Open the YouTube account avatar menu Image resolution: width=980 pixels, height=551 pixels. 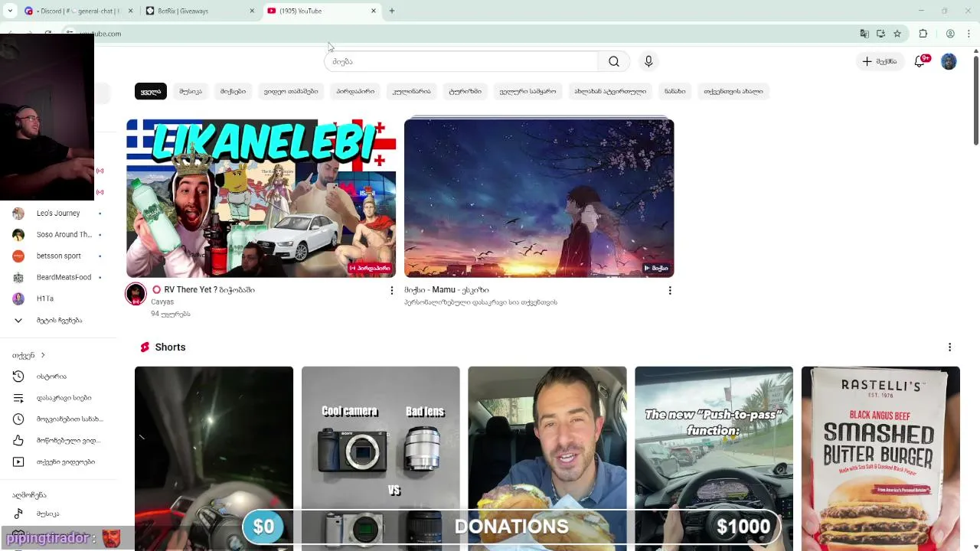[x=949, y=61]
